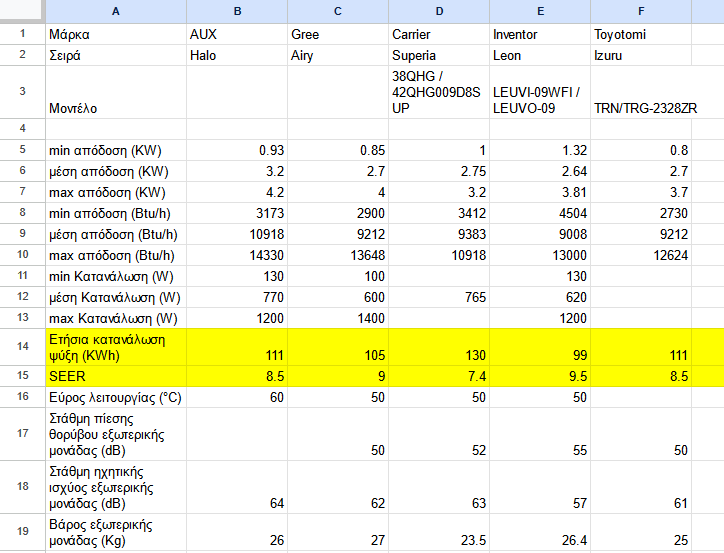Select row 1 header
The height and width of the screenshot is (553, 724).
click(x=23, y=34)
